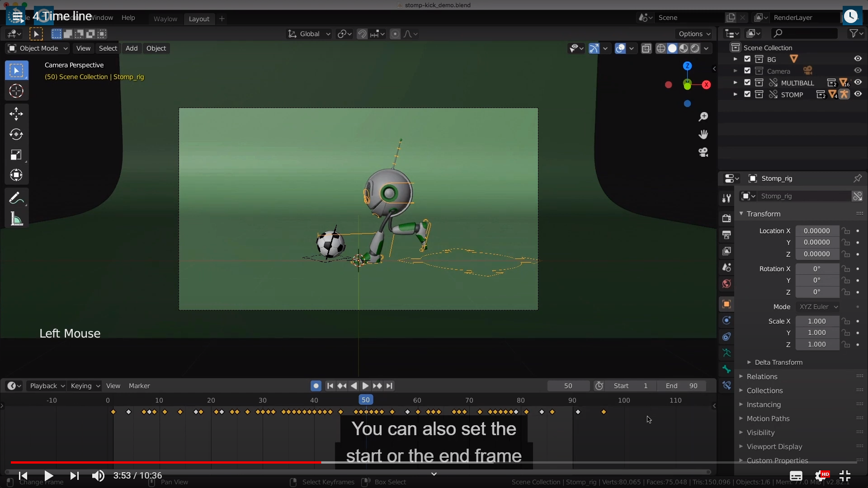Click the End frame field showing 90
The width and height of the screenshot is (868, 488).
coord(682,386)
